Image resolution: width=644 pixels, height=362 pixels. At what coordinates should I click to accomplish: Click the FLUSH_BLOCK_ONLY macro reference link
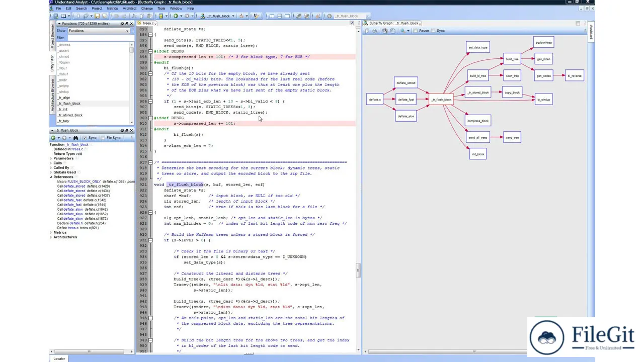(84, 182)
